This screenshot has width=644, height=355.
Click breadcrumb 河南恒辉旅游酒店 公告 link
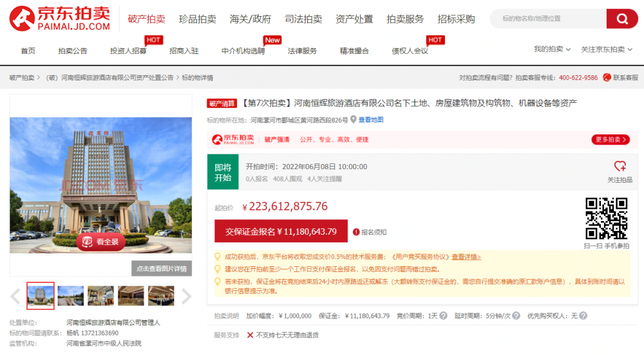point(109,77)
